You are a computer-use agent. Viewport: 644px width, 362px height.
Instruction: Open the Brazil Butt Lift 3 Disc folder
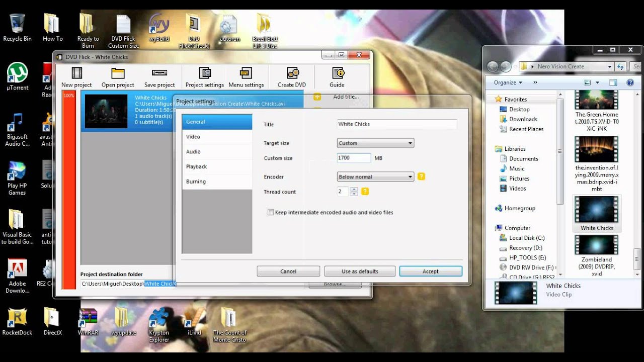pyautogui.click(x=265, y=31)
